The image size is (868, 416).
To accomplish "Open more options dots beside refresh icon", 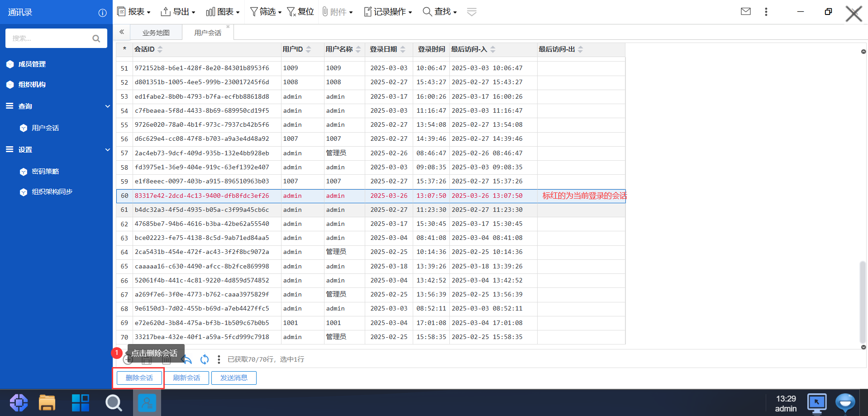I will tap(219, 359).
